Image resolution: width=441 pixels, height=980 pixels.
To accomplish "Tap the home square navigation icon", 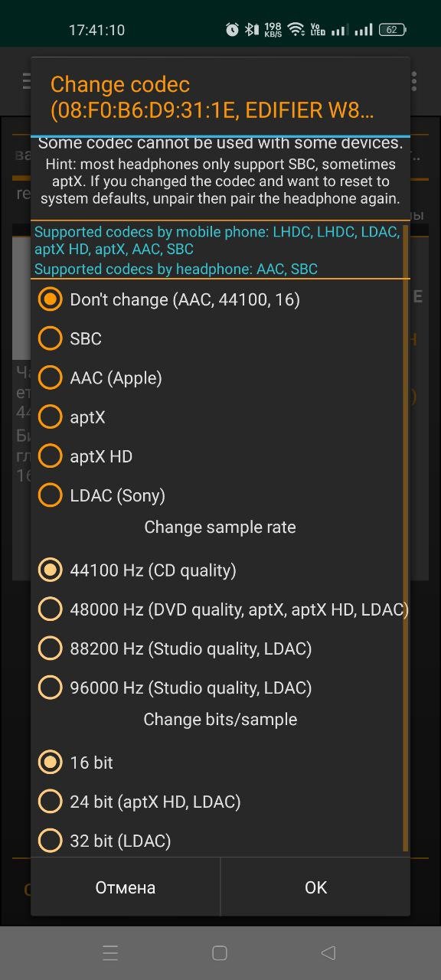I will tap(220, 952).
